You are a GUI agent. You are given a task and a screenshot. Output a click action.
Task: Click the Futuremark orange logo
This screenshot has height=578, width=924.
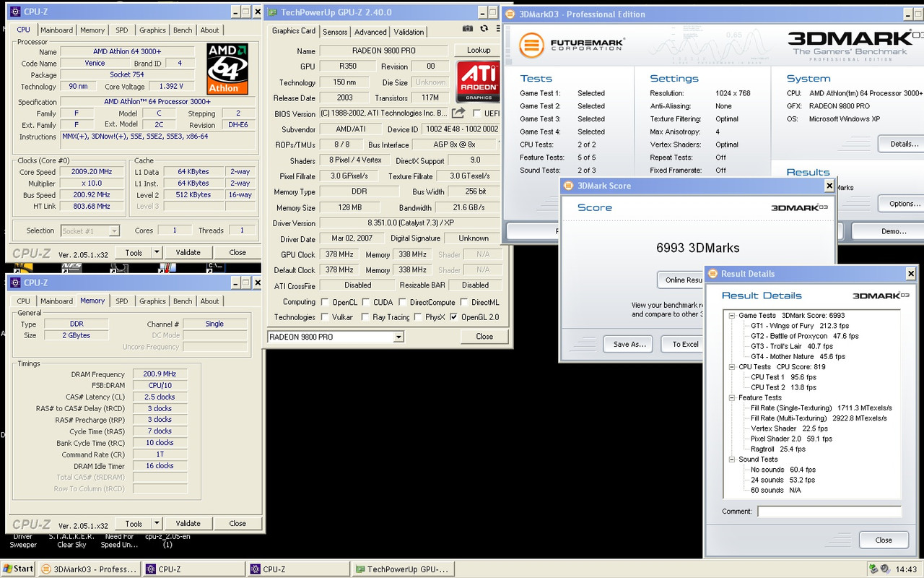point(531,46)
